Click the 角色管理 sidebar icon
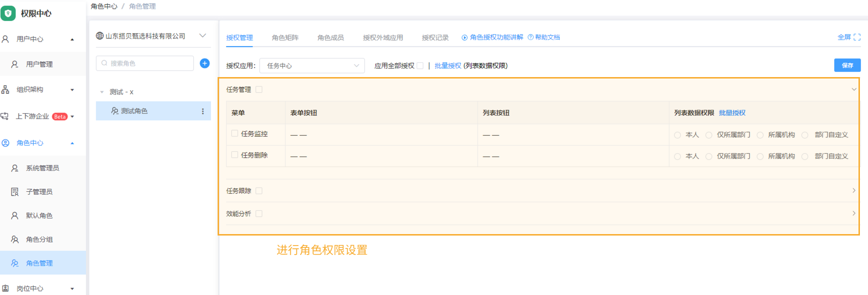This screenshot has height=295, width=868. click(x=15, y=263)
